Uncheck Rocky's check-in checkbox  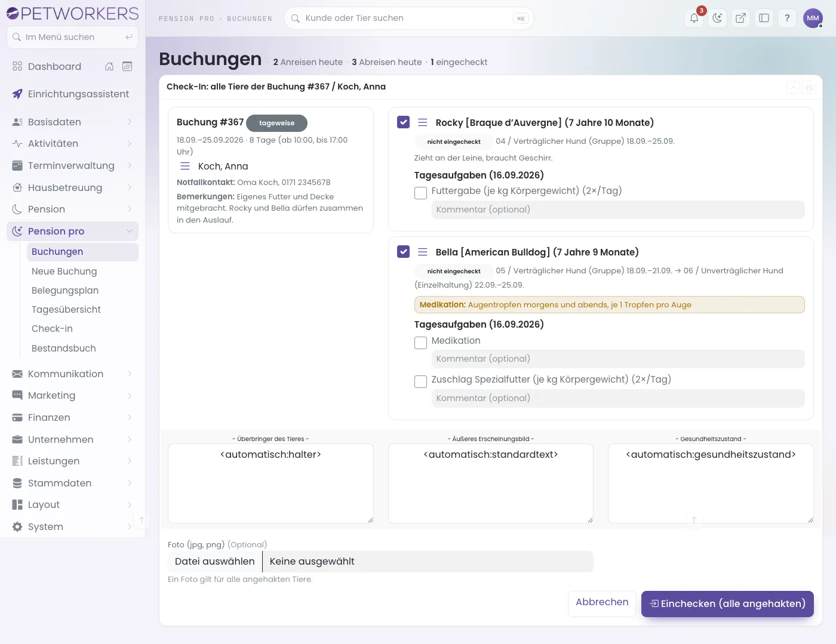404,122
